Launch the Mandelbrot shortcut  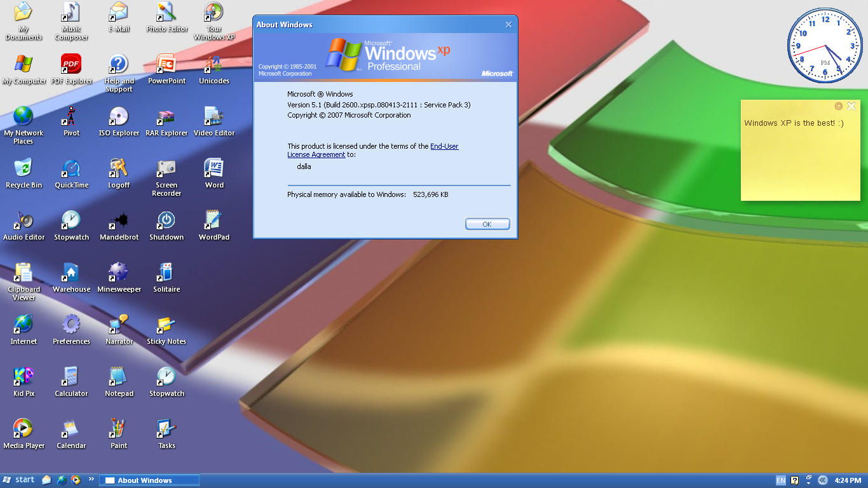pyautogui.click(x=119, y=225)
